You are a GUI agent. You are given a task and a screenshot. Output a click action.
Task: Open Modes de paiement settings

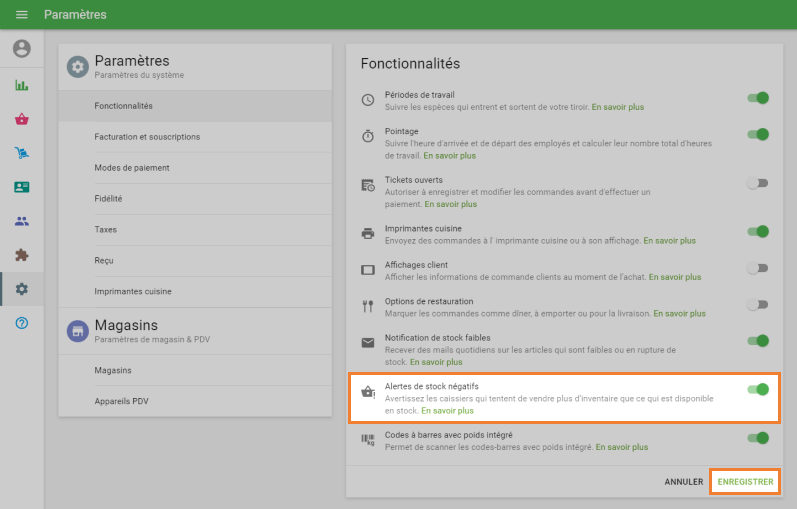point(132,168)
